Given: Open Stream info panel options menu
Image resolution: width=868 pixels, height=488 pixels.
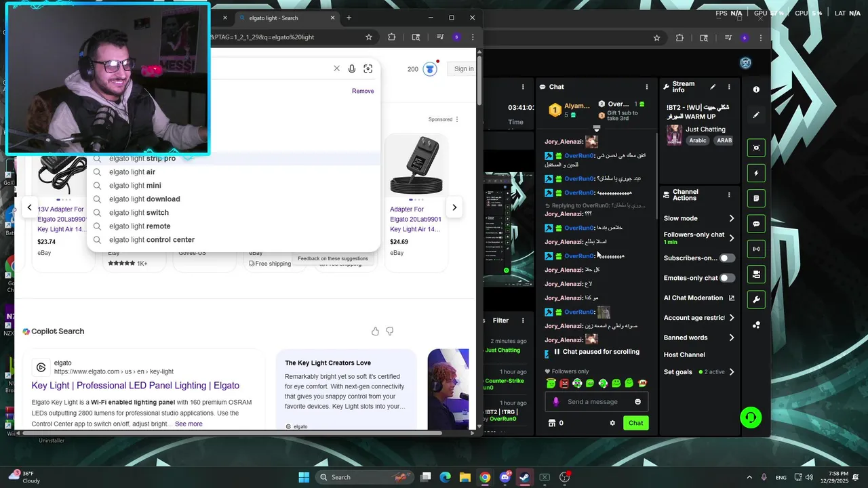Looking at the screenshot, I should [x=729, y=87].
